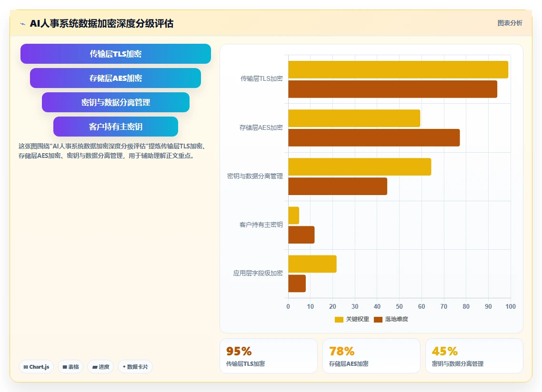Click the brown bar for 应用层字段级加密
542x392 pixels.
click(297, 284)
